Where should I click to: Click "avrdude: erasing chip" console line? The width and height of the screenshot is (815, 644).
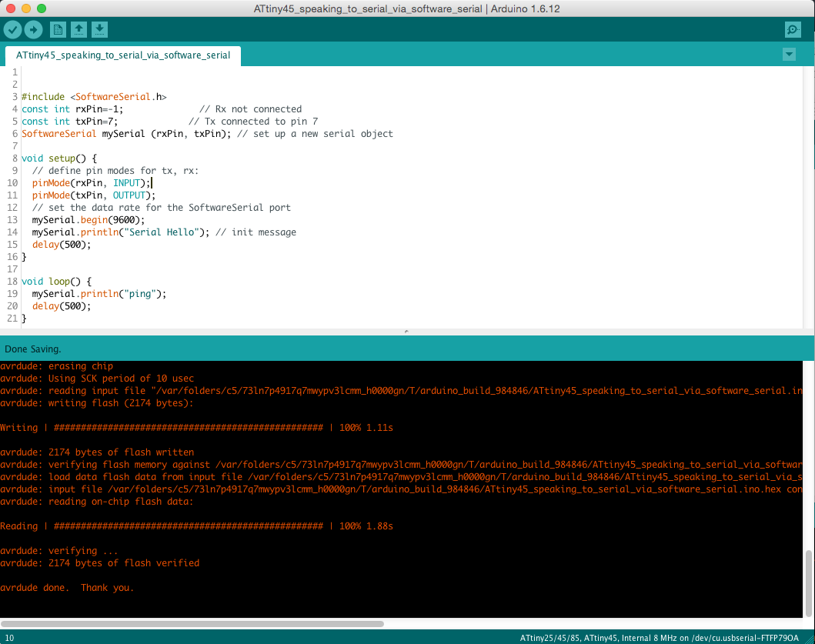(57, 366)
